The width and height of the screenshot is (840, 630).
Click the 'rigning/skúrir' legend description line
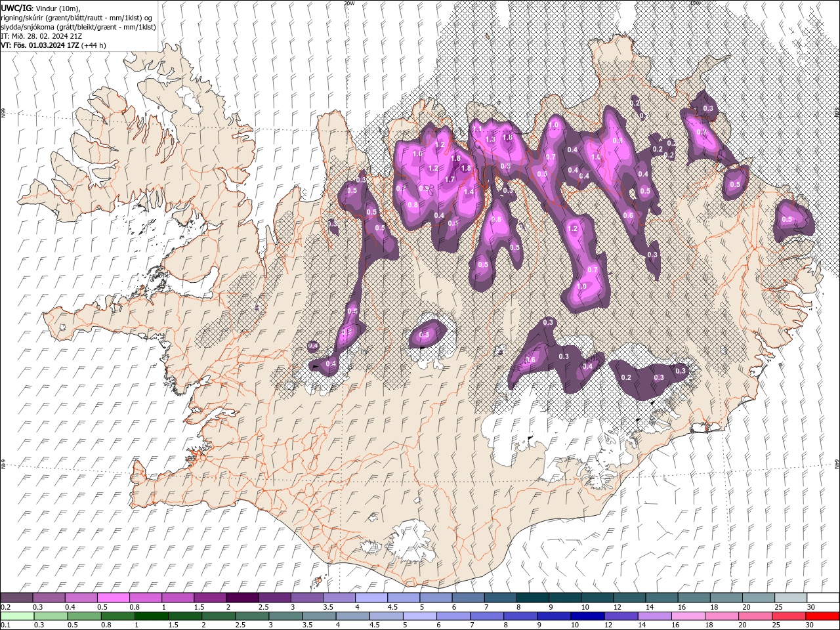(x=77, y=17)
